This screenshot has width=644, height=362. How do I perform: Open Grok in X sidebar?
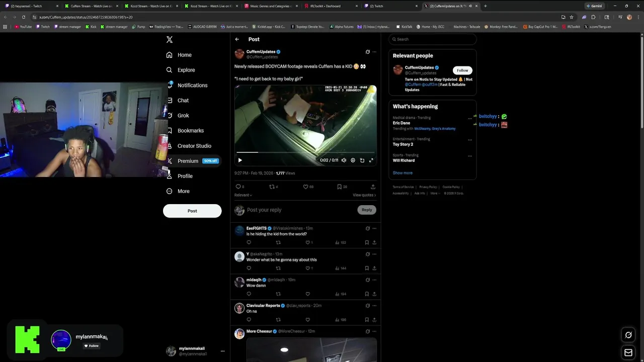coord(178,115)
